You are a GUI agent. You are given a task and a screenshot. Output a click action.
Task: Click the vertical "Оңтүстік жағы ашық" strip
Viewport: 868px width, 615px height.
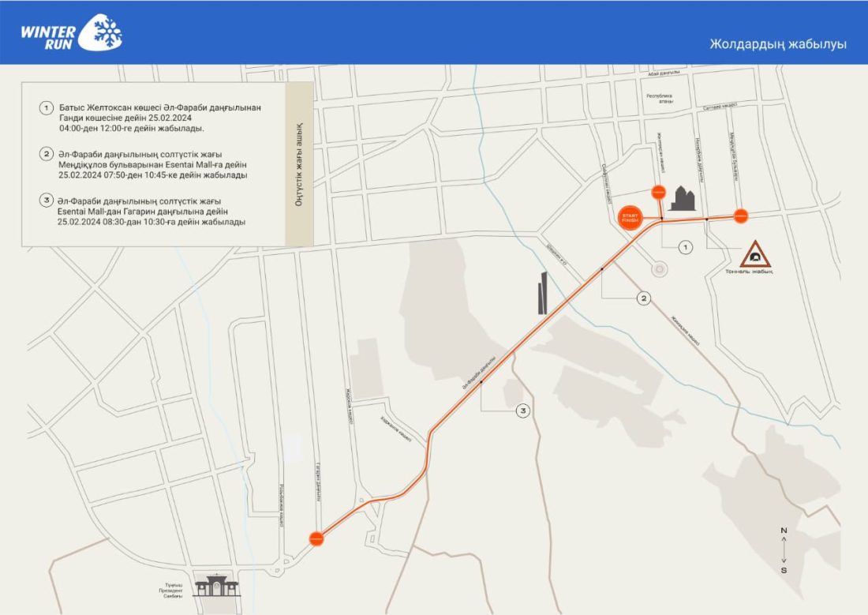click(300, 163)
